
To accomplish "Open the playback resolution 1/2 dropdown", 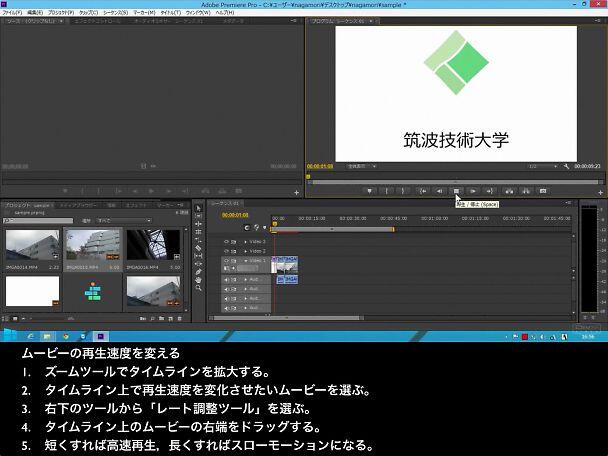I will 543,166.
